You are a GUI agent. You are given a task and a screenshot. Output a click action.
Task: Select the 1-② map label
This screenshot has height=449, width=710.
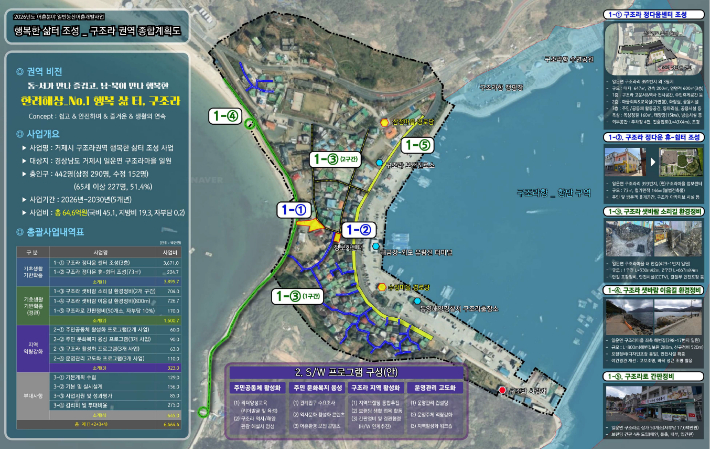coord(359,230)
